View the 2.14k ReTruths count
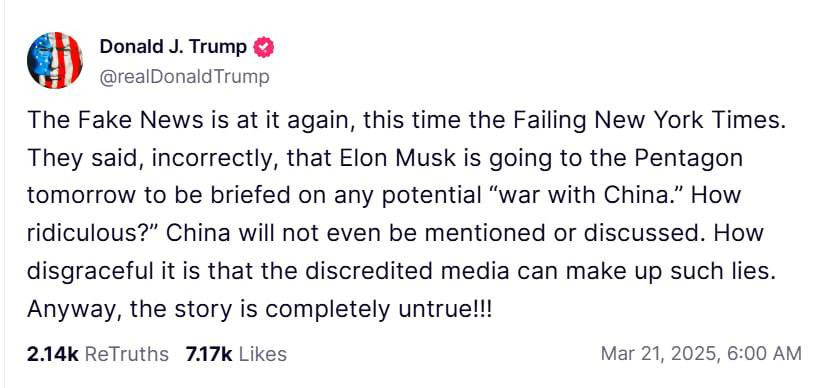819x388 pixels. click(x=52, y=354)
